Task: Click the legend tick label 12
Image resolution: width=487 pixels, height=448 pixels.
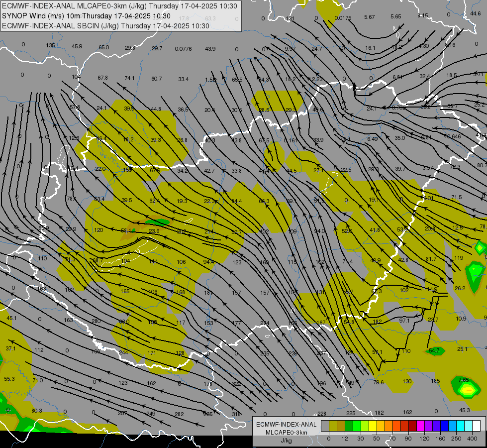Action: (x=344, y=439)
